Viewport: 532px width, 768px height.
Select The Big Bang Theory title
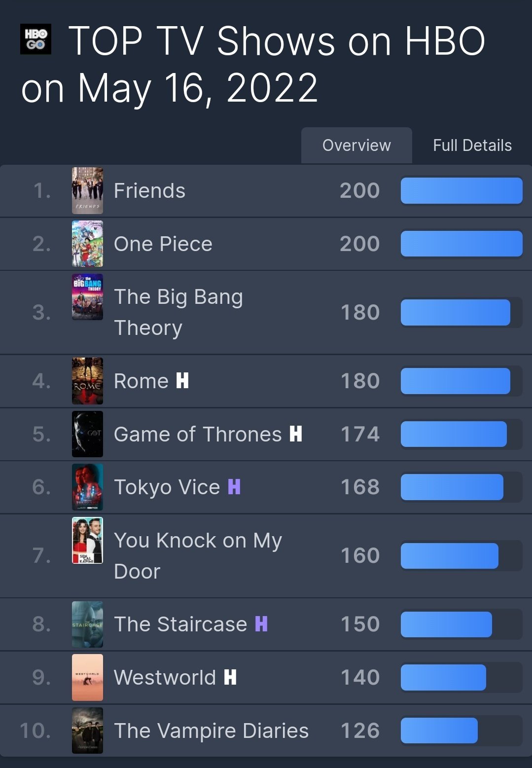click(178, 312)
